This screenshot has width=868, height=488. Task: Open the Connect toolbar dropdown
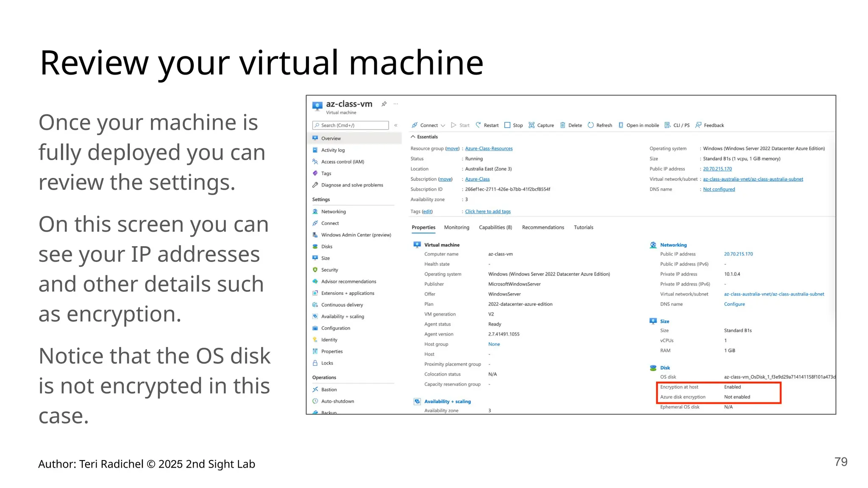coord(428,125)
